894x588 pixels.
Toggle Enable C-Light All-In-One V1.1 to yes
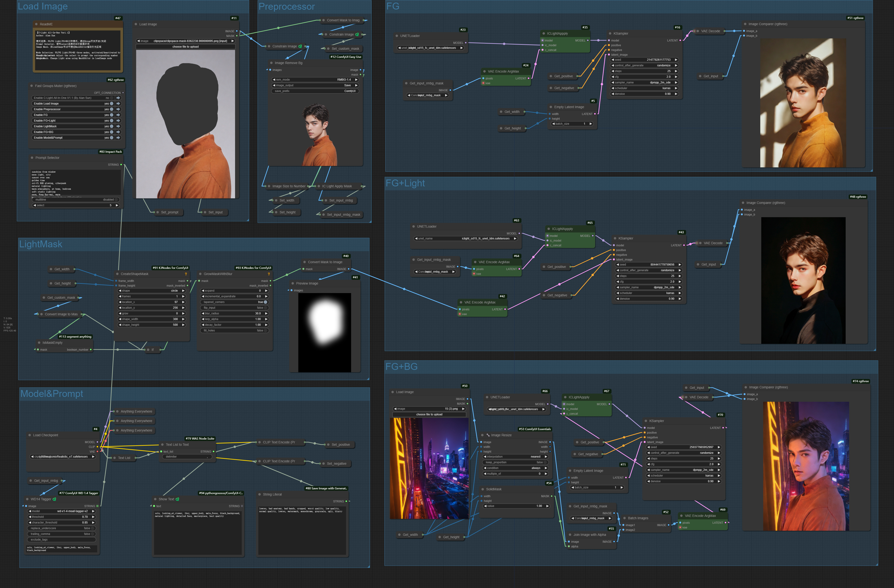pyautogui.click(x=112, y=98)
